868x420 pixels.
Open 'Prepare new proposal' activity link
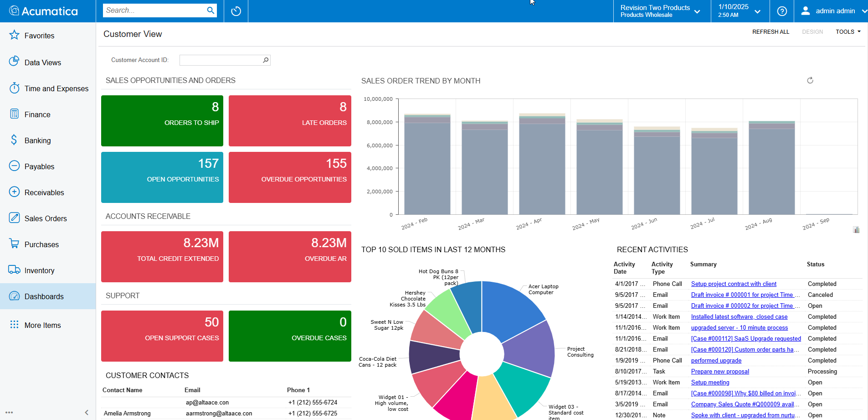[720, 371]
